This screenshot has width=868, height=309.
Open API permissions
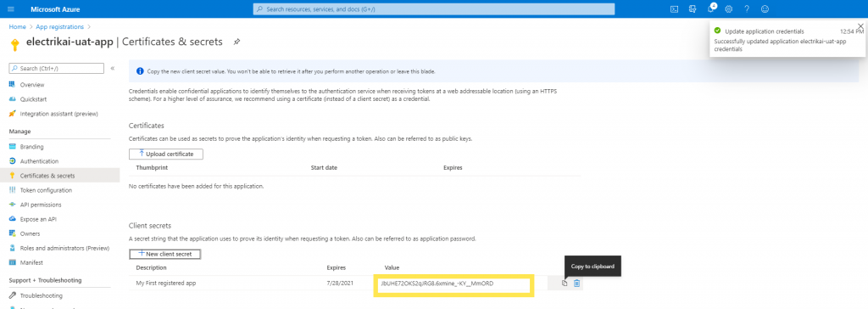[x=41, y=205]
